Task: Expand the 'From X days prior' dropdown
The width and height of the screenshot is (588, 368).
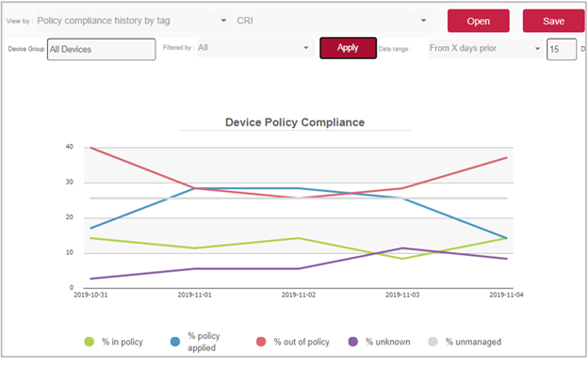Action: click(x=486, y=48)
